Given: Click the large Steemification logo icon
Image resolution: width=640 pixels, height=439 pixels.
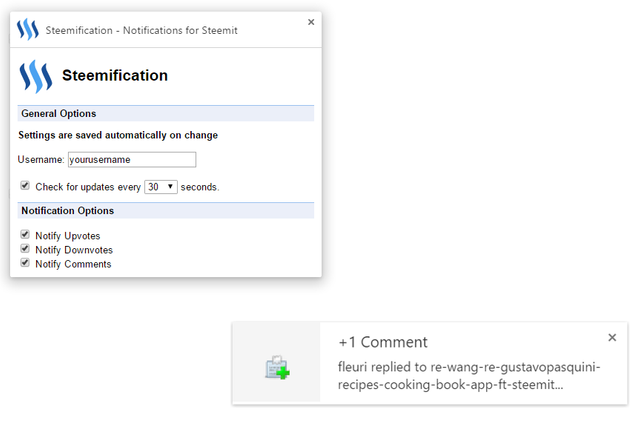Looking at the screenshot, I should point(36,77).
